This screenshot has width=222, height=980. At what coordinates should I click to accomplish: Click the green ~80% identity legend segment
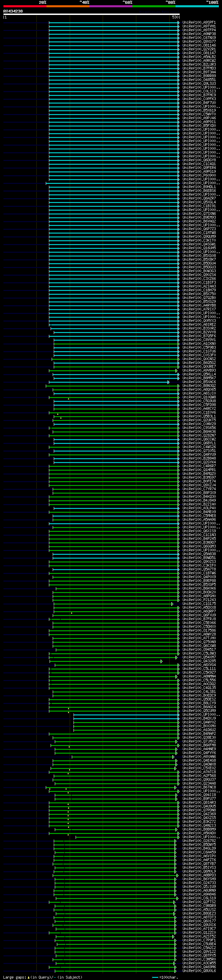coord(154,6)
